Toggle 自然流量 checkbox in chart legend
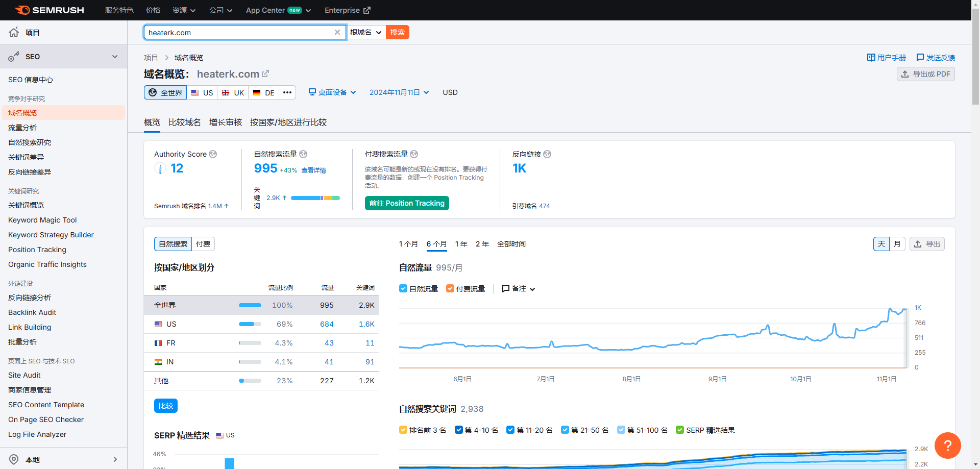Viewport: 980px width, 469px height. coord(403,288)
